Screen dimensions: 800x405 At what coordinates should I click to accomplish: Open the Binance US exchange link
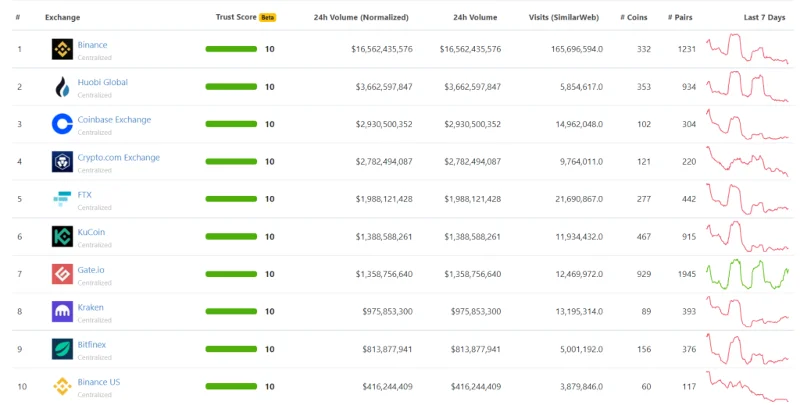[99, 382]
